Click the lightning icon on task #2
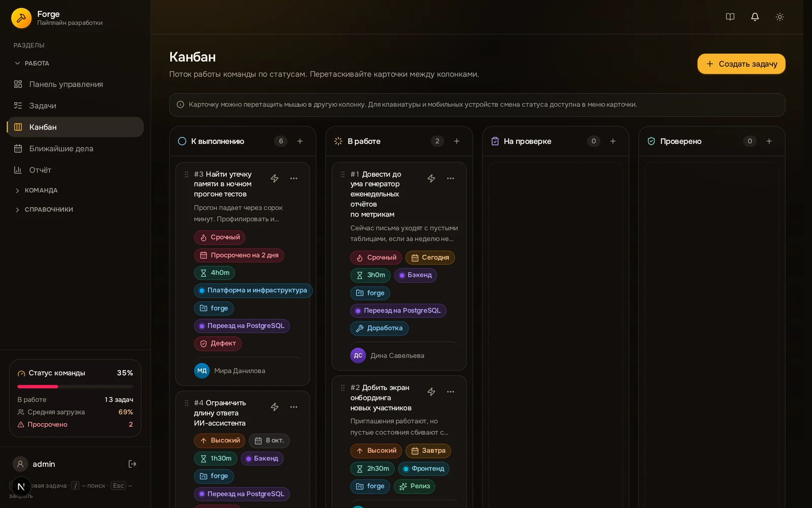812x508 pixels. tap(431, 392)
